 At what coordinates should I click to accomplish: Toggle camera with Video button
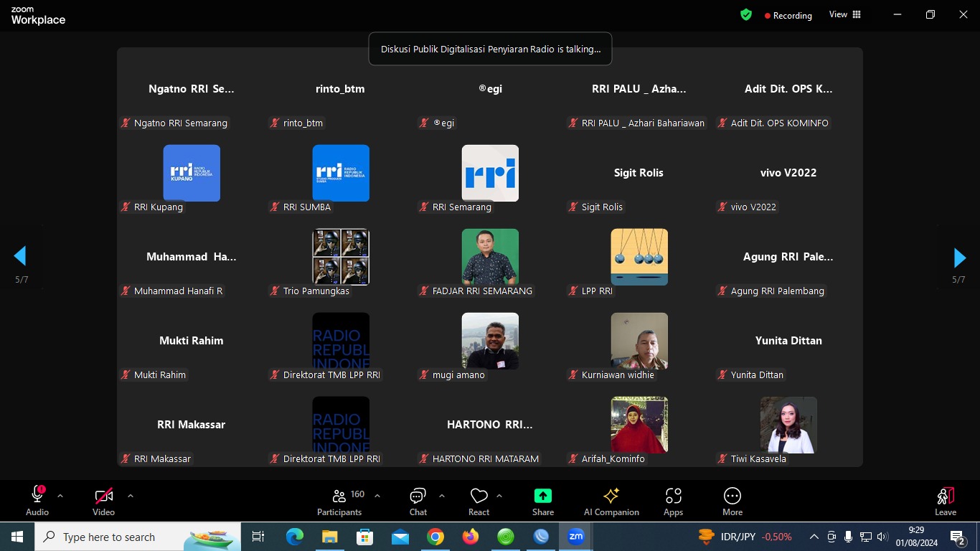pyautogui.click(x=103, y=501)
